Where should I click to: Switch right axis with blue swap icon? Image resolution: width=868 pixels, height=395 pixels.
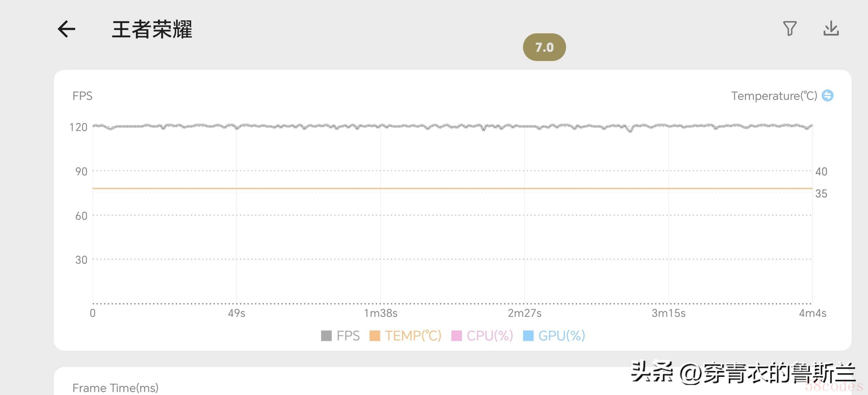tap(827, 96)
